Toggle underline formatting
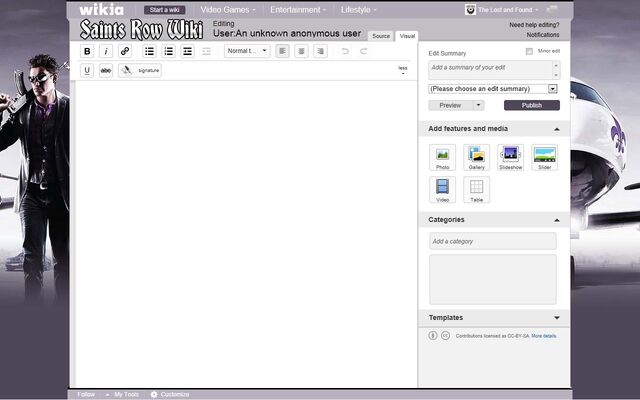Image resolution: width=640 pixels, height=400 pixels. coord(87,70)
